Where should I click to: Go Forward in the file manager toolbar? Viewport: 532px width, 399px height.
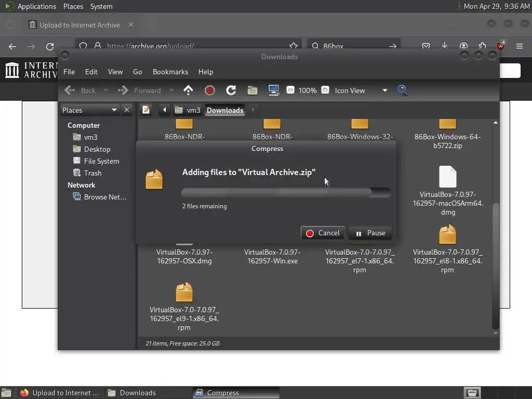tap(139, 90)
